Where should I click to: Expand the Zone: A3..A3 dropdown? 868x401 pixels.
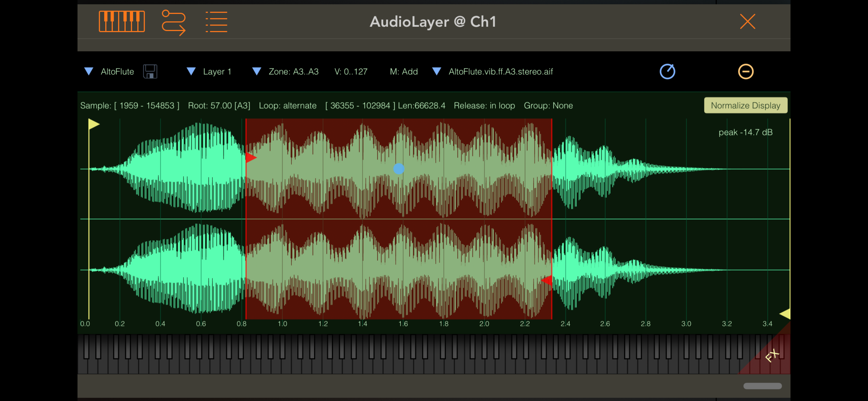257,71
